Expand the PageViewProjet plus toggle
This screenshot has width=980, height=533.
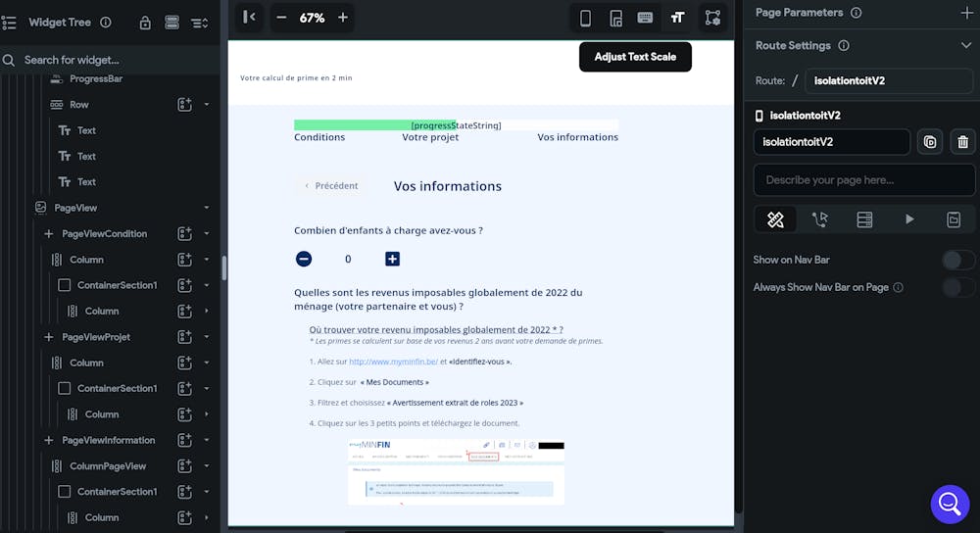pyautogui.click(x=48, y=337)
